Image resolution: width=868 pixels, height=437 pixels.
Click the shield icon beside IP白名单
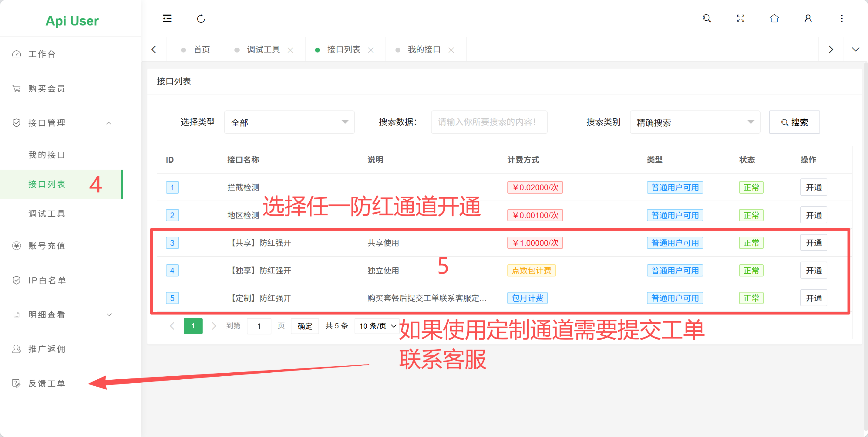pos(16,280)
